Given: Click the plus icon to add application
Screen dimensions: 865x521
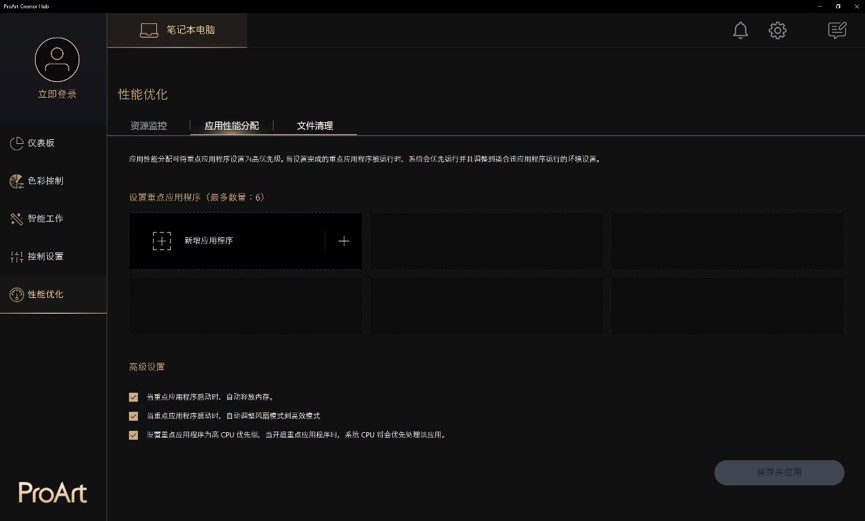Looking at the screenshot, I should [344, 241].
